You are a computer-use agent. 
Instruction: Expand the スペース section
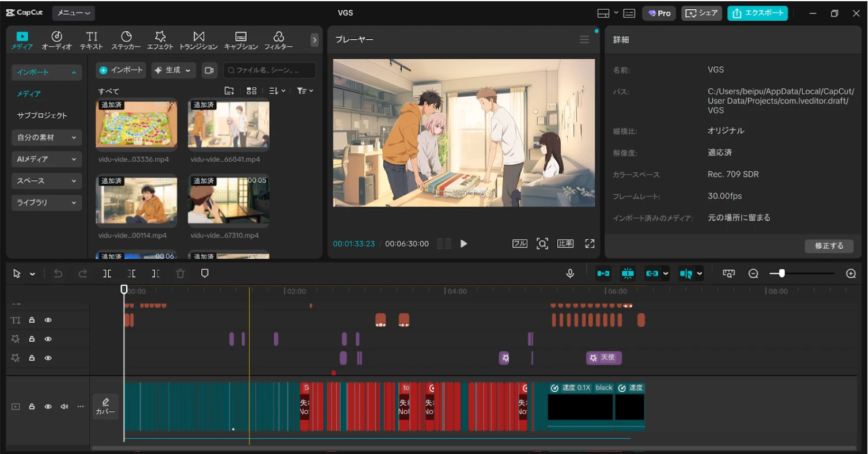point(47,181)
